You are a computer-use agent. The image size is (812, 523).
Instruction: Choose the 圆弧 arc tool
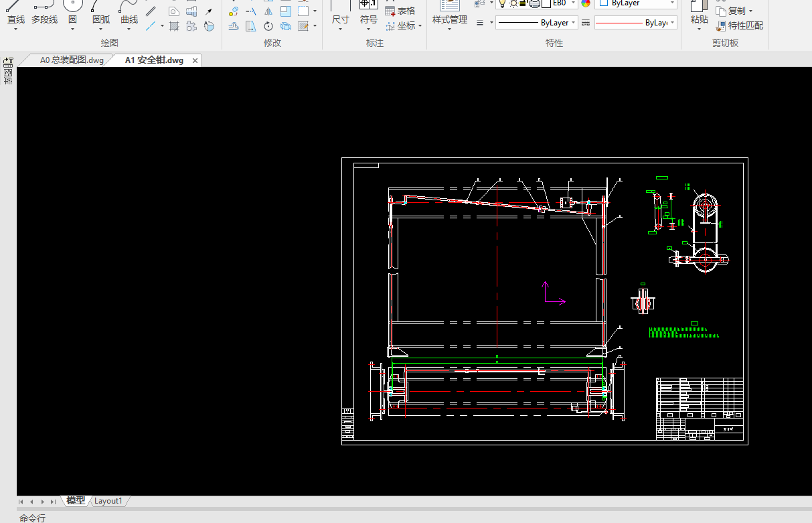101,15
